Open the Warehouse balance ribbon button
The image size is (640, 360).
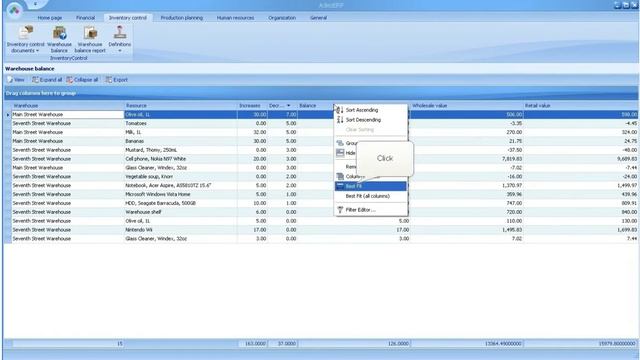click(59, 40)
